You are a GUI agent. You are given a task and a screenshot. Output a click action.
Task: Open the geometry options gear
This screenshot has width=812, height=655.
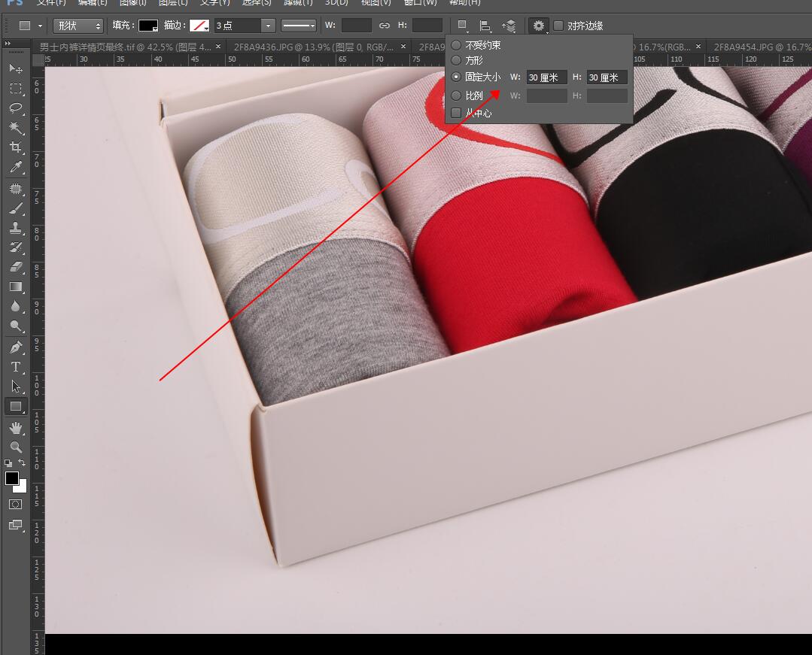[x=539, y=26]
